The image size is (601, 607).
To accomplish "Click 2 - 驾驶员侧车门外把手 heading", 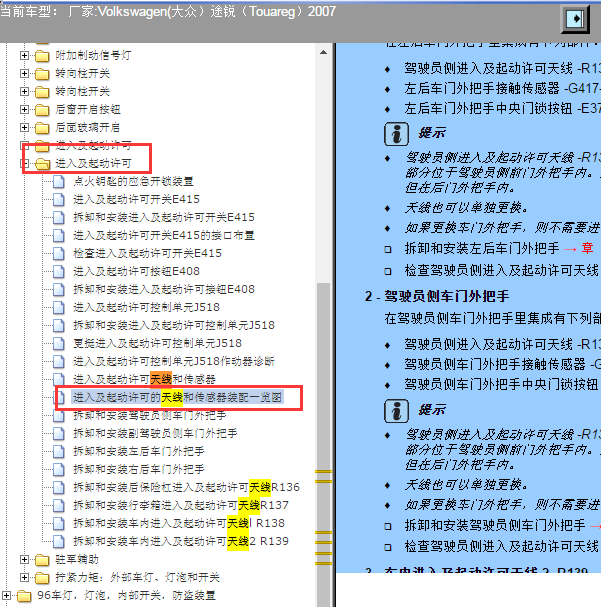I will click(x=437, y=297).
